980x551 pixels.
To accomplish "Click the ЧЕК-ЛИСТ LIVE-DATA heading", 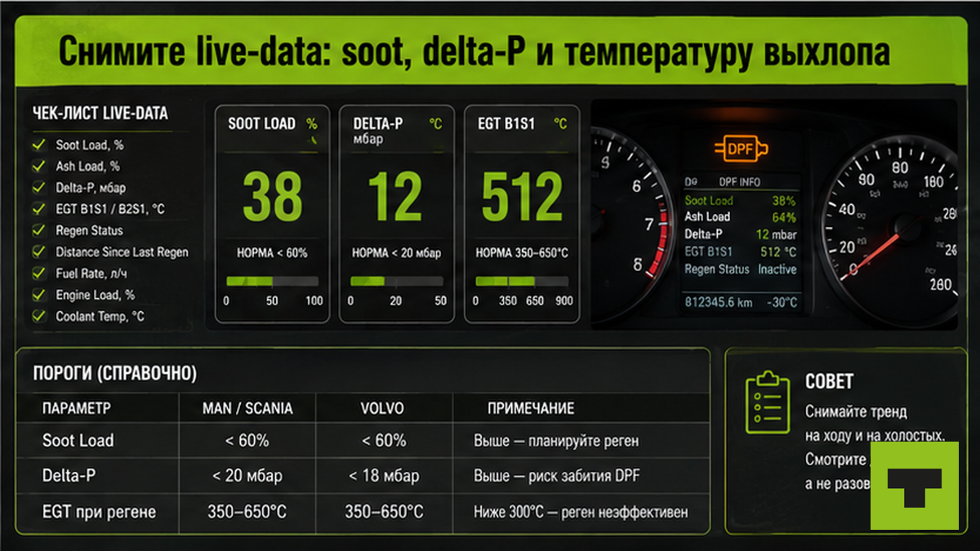I will pyautogui.click(x=100, y=113).
